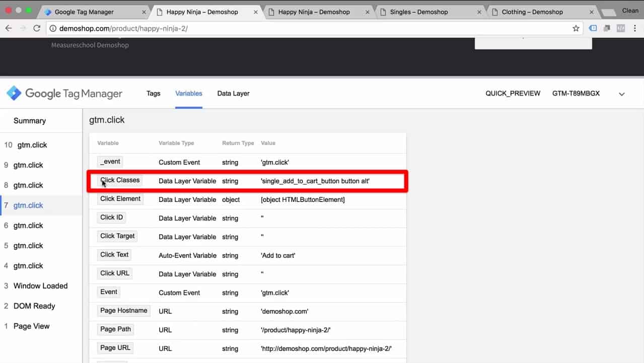Open the Data Layer tab

[233, 93]
